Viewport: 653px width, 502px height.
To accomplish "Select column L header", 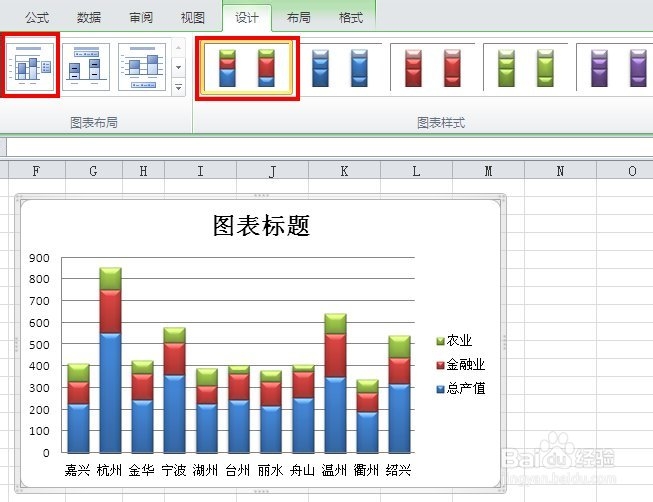I will [x=416, y=171].
